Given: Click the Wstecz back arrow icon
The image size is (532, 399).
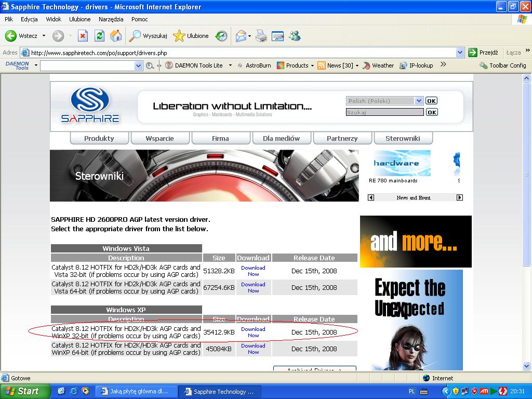Looking at the screenshot, I should point(10,36).
